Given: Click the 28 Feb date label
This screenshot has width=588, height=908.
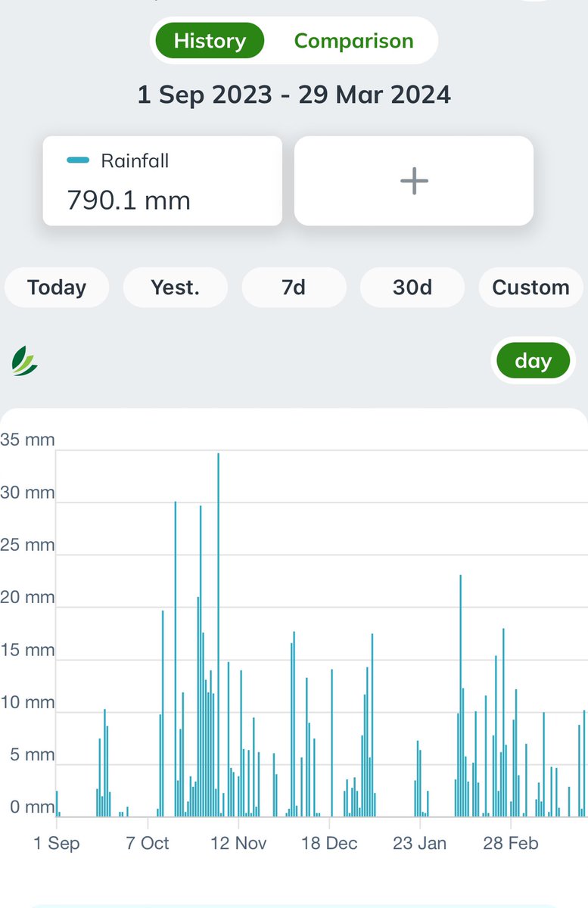Looking at the screenshot, I should [511, 843].
